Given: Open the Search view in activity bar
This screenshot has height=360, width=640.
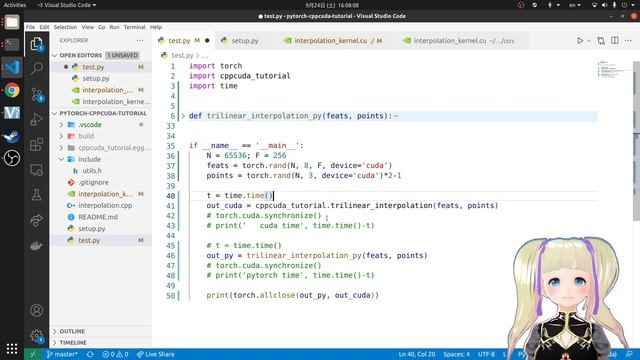Looking at the screenshot, I should point(36,68).
